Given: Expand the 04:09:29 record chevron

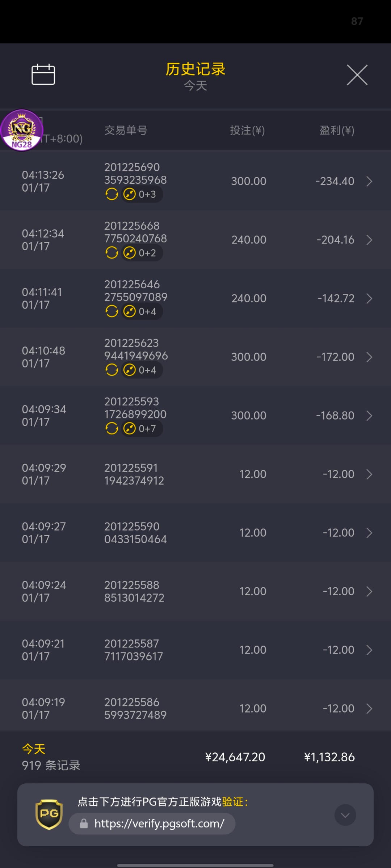Looking at the screenshot, I should 369,474.
